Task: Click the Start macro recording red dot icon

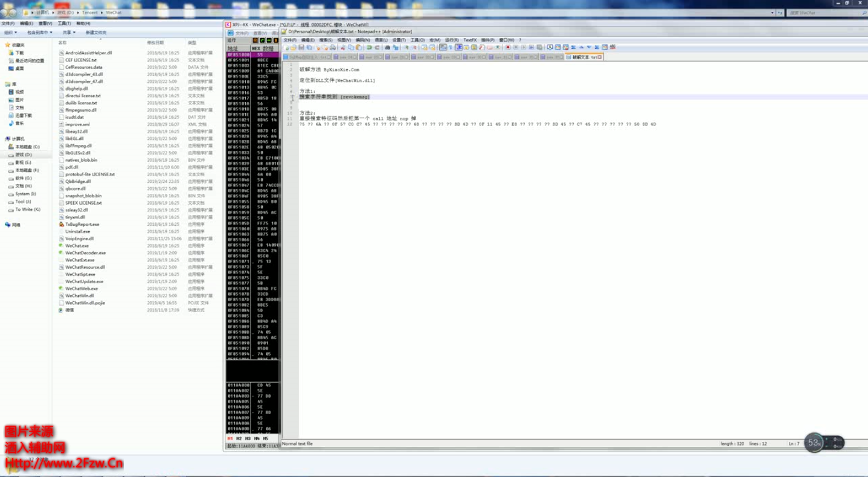Action: [x=508, y=47]
